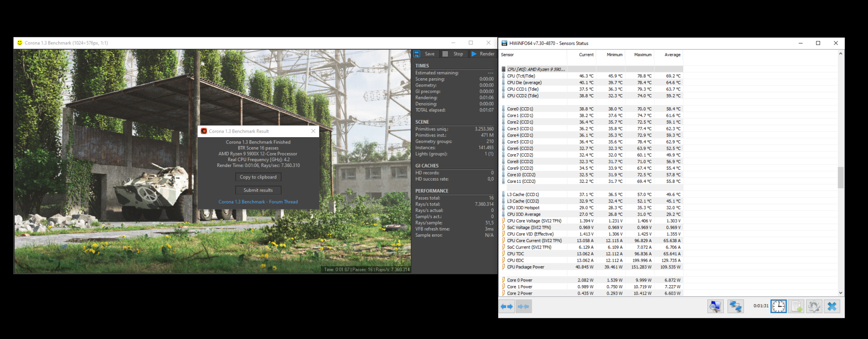This screenshot has width=868, height=339.
Task: Click blue X close sensors icon
Action: [x=832, y=306]
